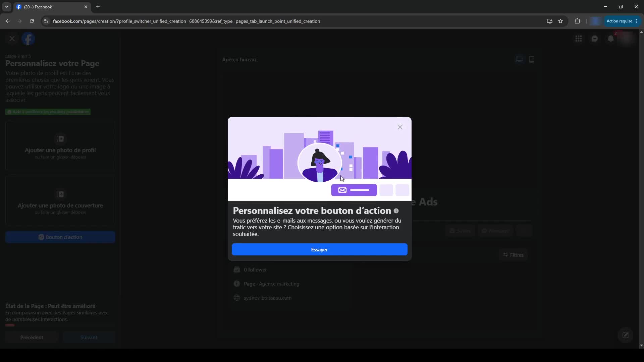644x362 pixels.
Task: Click the ellipsis more button in preview
Action: pos(524,231)
